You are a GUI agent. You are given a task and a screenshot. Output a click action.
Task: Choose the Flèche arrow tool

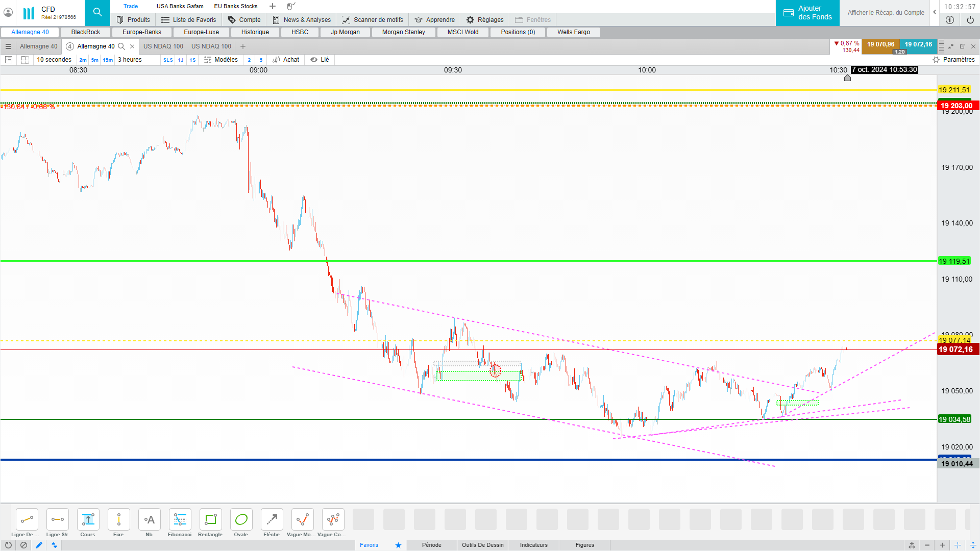tap(272, 520)
